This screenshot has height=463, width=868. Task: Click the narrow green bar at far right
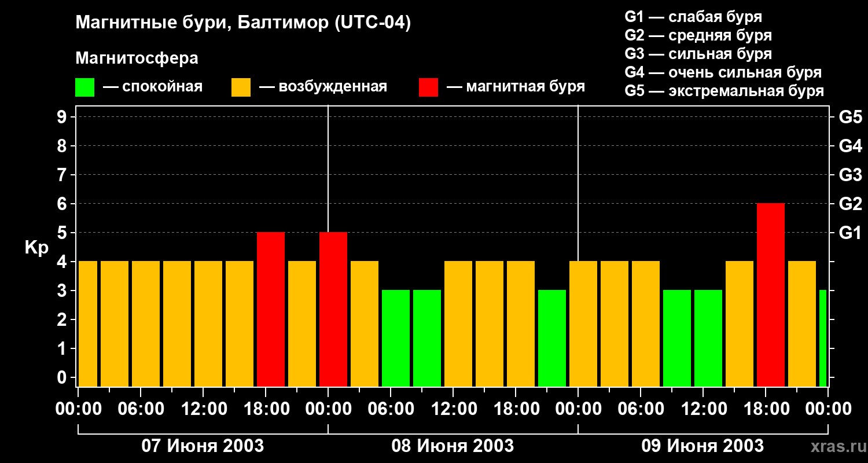tap(823, 339)
